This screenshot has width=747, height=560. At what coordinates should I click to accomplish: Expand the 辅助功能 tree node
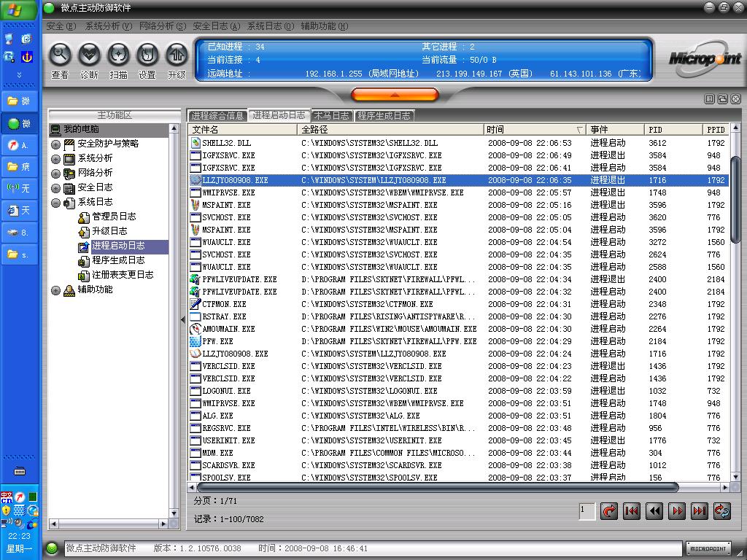pos(55,290)
